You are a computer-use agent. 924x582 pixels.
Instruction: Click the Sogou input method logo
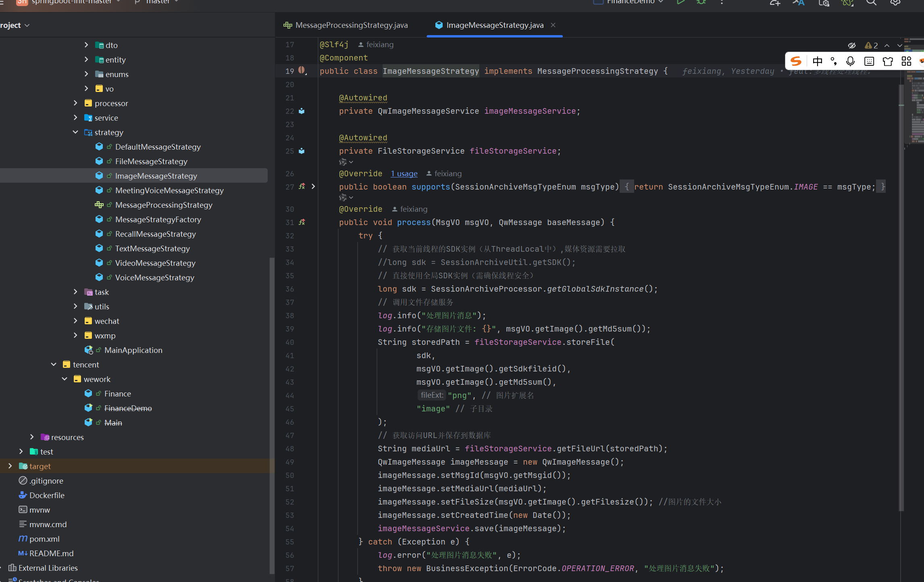point(796,61)
